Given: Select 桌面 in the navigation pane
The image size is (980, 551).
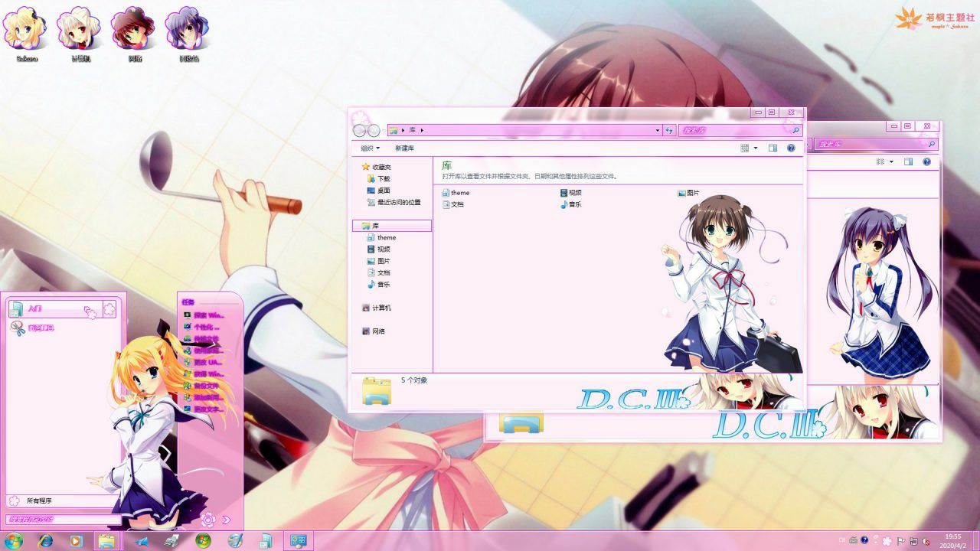Looking at the screenshot, I should [378, 191].
